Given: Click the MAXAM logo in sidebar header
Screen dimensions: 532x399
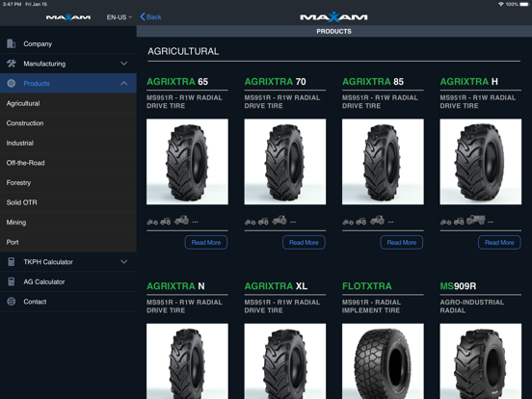Looking at the screenshot, I should coord(68,17).
